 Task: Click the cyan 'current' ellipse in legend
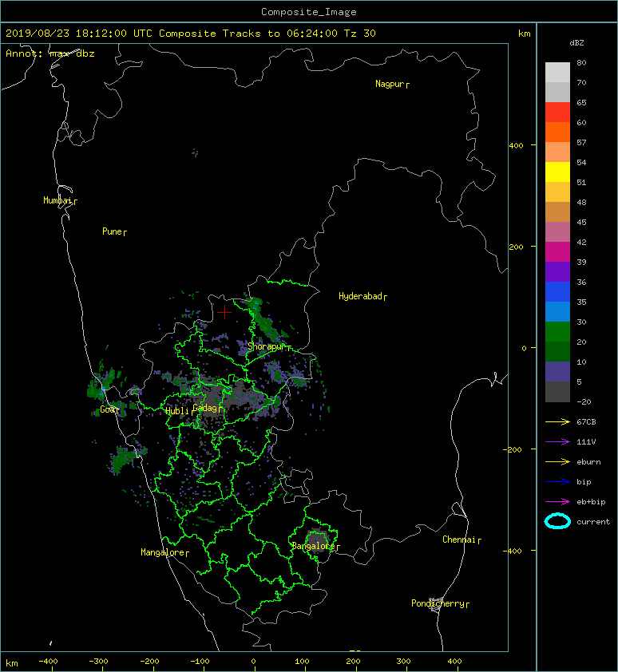[x=557, y=521]
